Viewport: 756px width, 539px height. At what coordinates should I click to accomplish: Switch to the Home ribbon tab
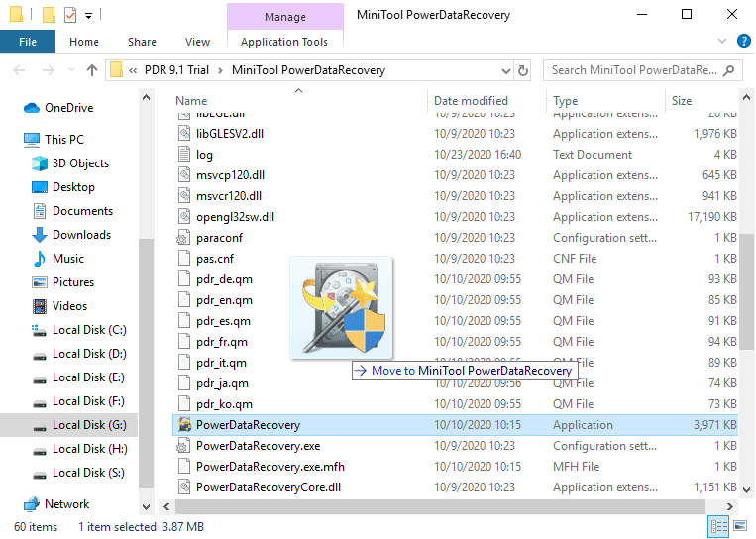(84, 42)
